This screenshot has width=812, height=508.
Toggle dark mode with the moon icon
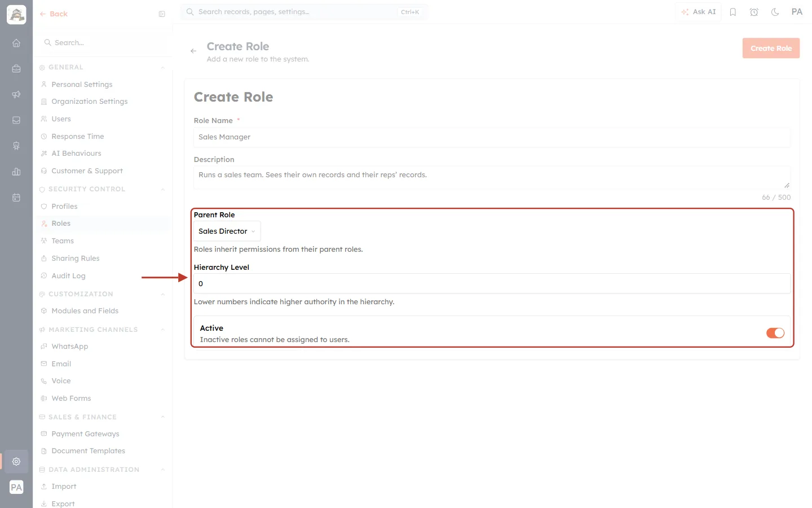pos(775,12)
